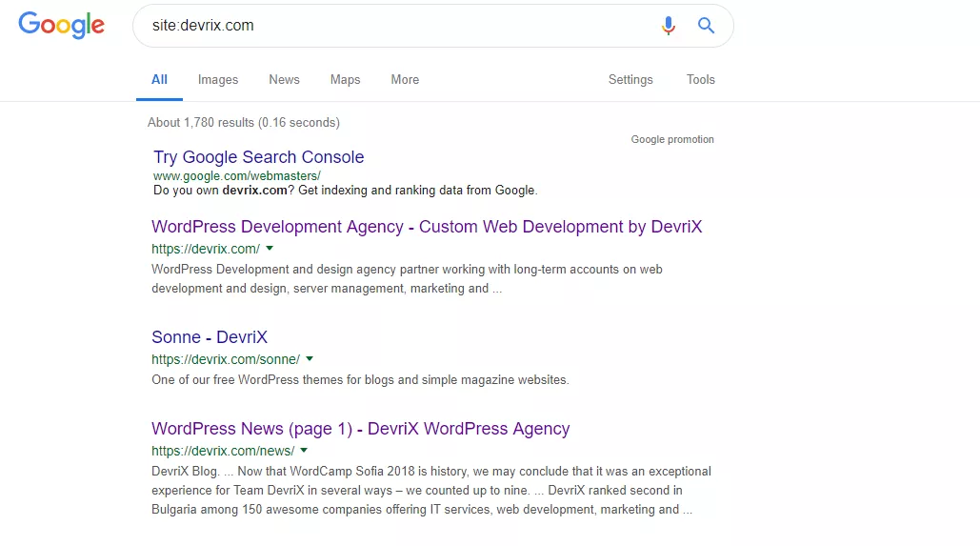This screenshot has width=980, height=546.
Task: Expand dropdown arrow beside devrix.com/sonne/ URL
Action: click(x=310, y=359)
